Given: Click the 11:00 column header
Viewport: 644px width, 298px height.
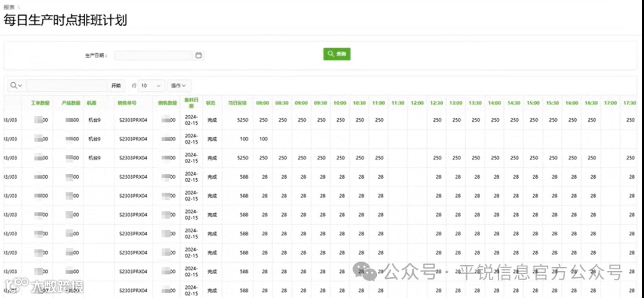Looking at the screenshot, I should tap(379, 103).
